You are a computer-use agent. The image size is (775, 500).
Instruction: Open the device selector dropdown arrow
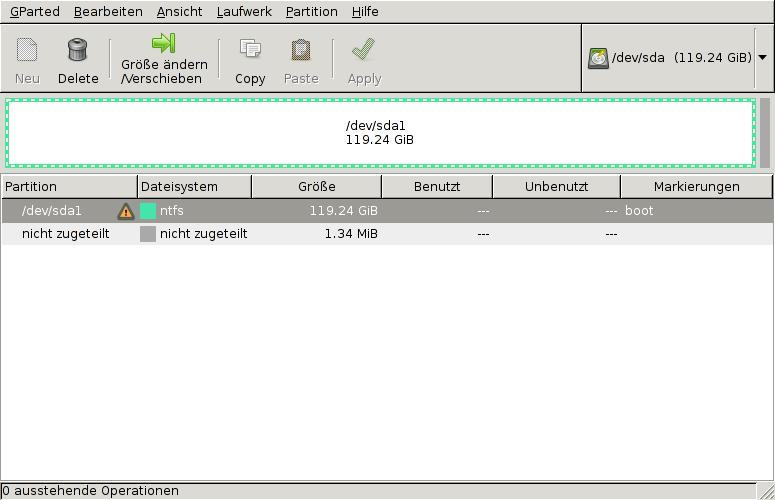pyautogui.click(x=763, y=58)
